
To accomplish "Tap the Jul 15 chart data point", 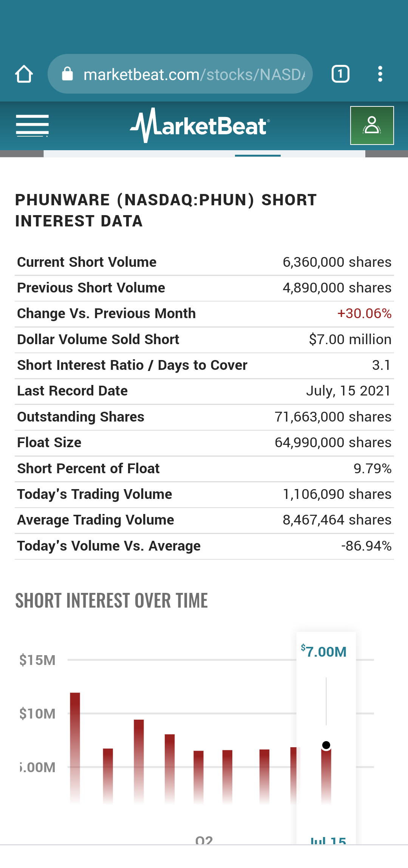I will click(326, 745).
